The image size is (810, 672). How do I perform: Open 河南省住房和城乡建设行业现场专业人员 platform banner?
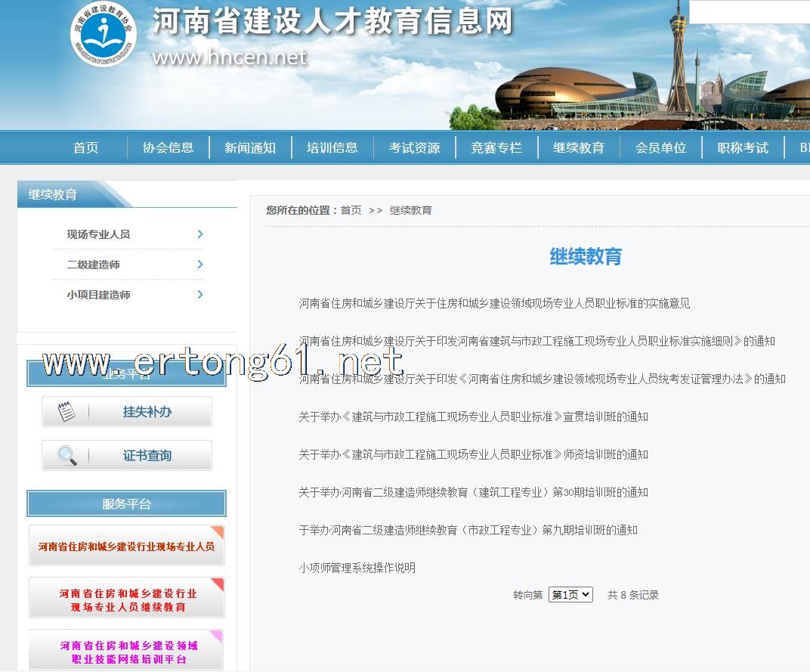(126, 546)
